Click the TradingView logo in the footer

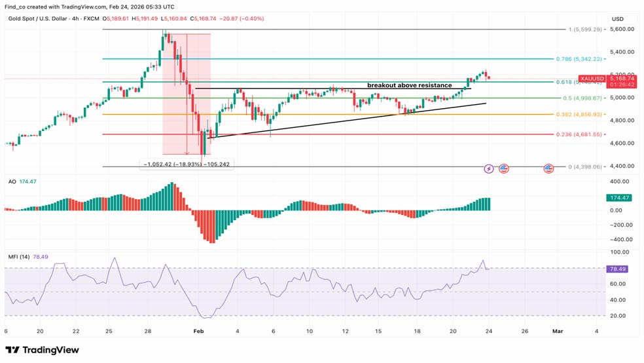click(43, 350)
